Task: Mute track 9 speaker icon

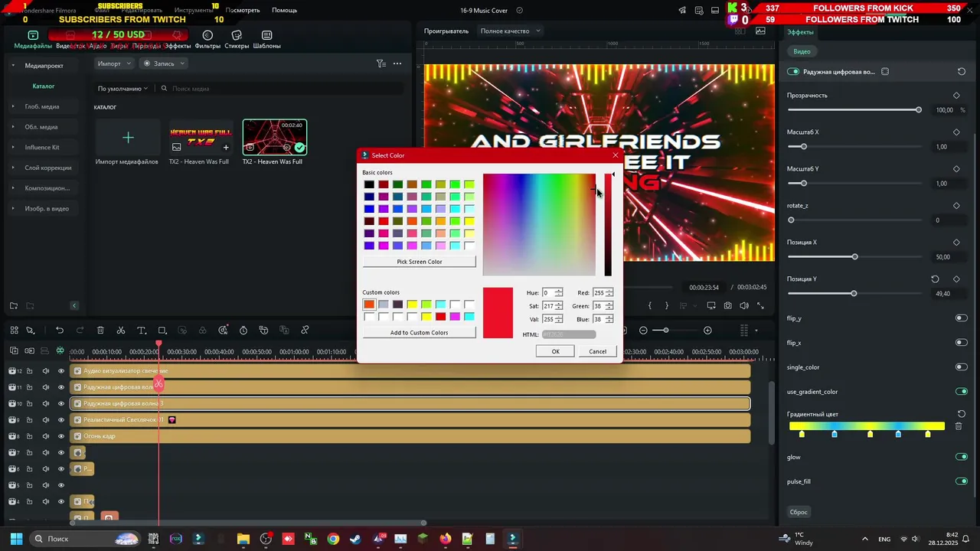Action: click(x=45, y=420)
